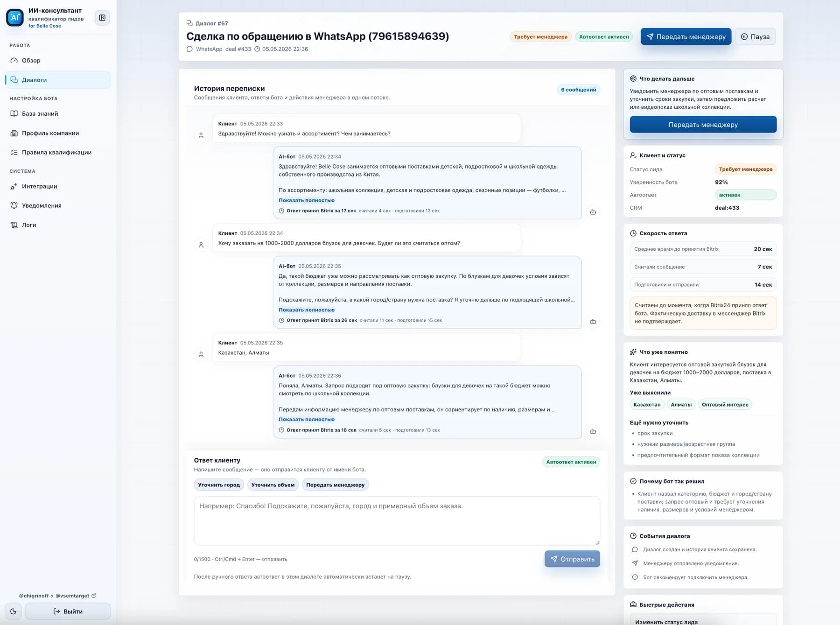840x625 pixels.
Task: Click the Что делать дальше target icon
Action: [x=633, y=79]
